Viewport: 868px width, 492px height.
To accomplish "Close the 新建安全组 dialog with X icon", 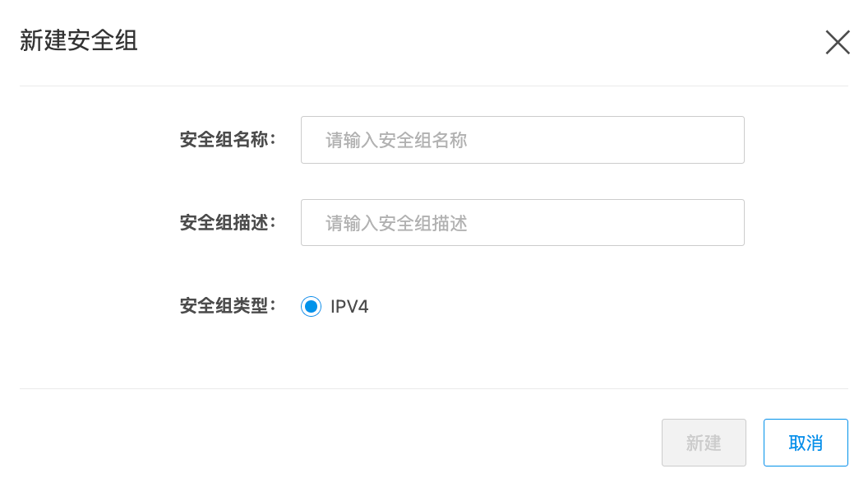I will click(838, 42).
